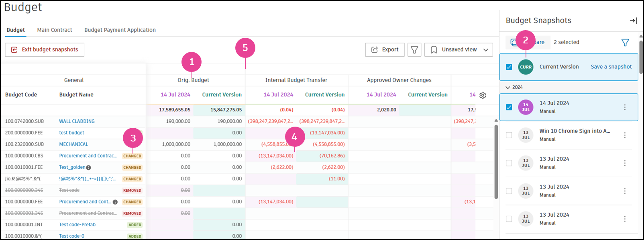The height and width of the screenshot is (240, 644).
Task: Open more options for Win 10 Chrome snapshot
Action: pyautogui.click(x=625, y=135)
